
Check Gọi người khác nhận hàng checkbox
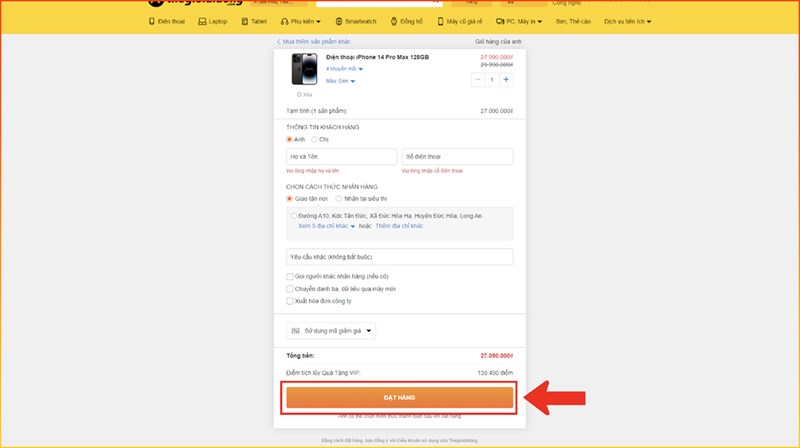pos(290,277)
